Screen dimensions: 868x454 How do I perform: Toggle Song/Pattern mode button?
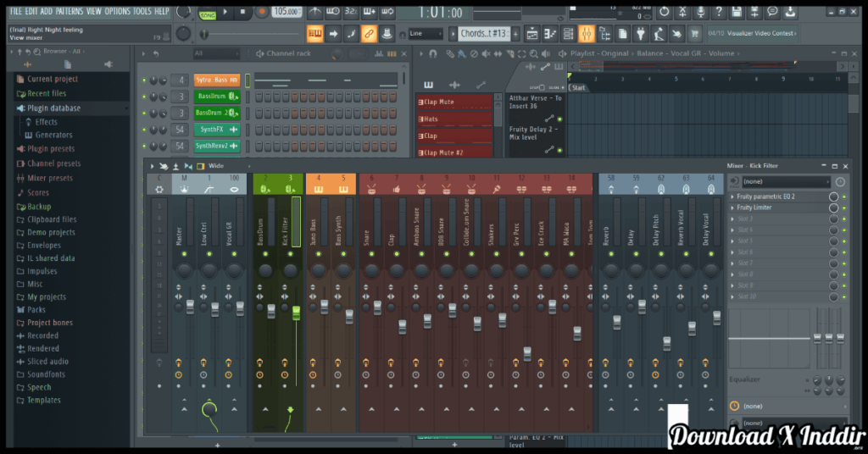click(x=208, y=14)
